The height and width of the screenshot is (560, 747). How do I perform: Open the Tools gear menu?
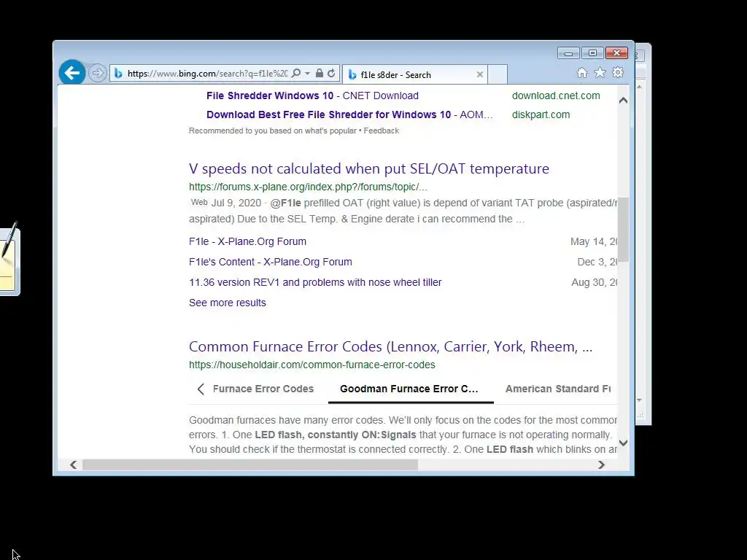618,72
